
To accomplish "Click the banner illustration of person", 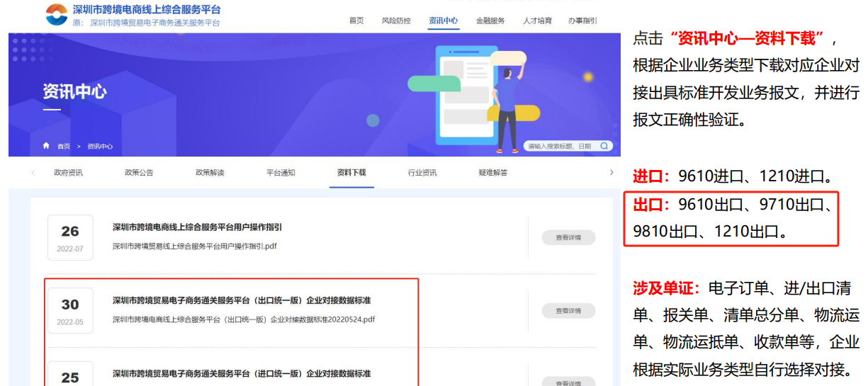I will 508,110.
